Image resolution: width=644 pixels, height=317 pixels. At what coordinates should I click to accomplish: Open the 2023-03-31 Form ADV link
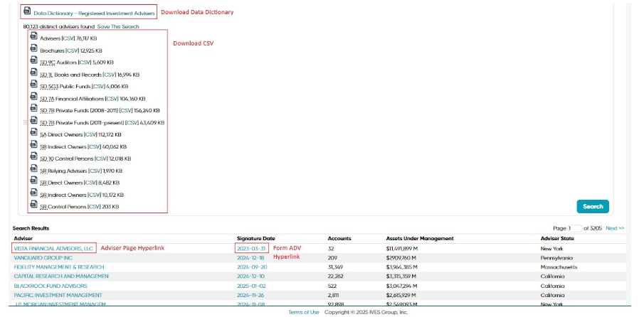click(251, 249)
